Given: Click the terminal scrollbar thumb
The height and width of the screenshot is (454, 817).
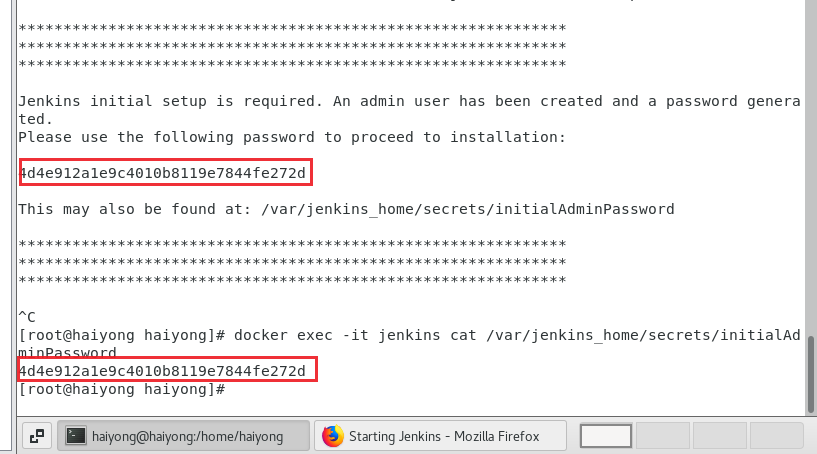Looking at the screenshot, I should coord(811,374).
